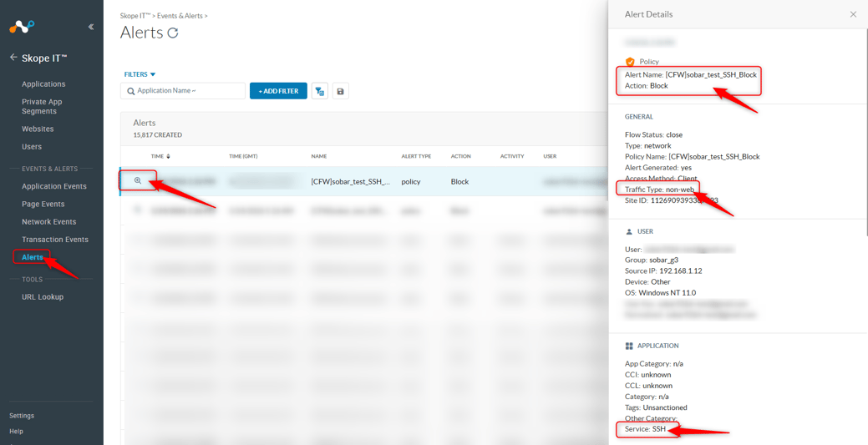Click 15,817 CREATED count text
Viewport: 868px width, 445px height.
click(x=157, y=135)
